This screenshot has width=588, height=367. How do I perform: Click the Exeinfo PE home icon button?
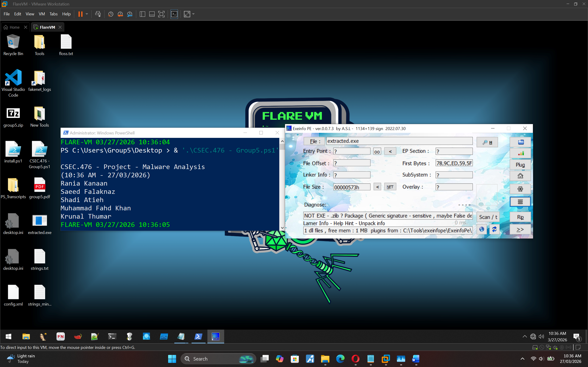pyautogui.click(x=520, y=176)
